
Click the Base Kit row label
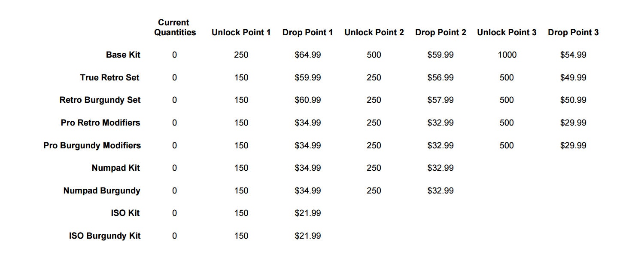[123, 55]
